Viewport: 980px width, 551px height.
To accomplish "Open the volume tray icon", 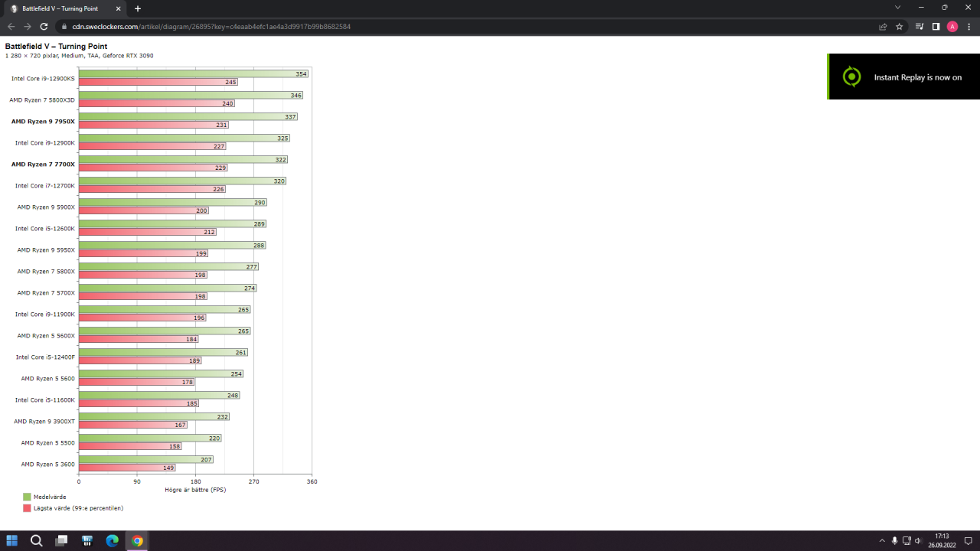I will tap(918, 541).
